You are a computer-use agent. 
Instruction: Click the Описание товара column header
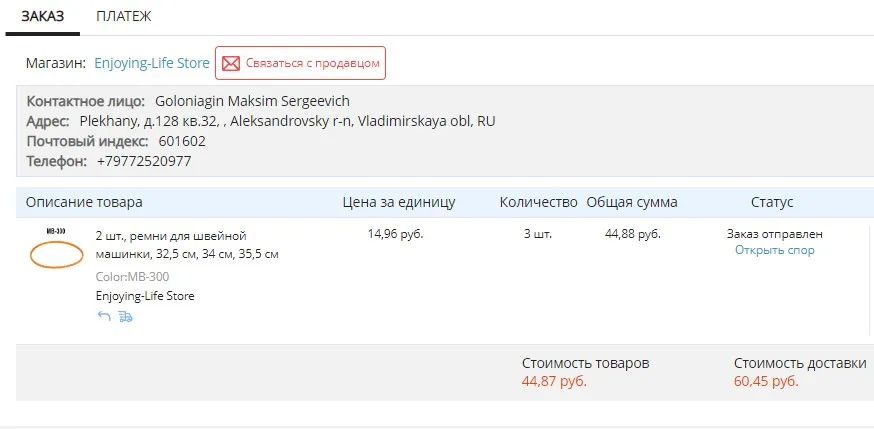click(84, 202)
